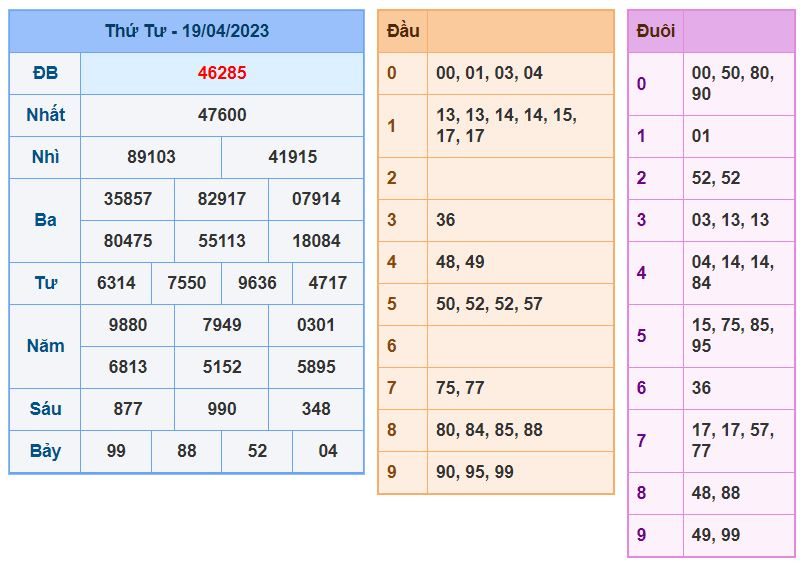Click 36 in the Đầu table
The image size is (805, 564).
click(x=446, y=220)
